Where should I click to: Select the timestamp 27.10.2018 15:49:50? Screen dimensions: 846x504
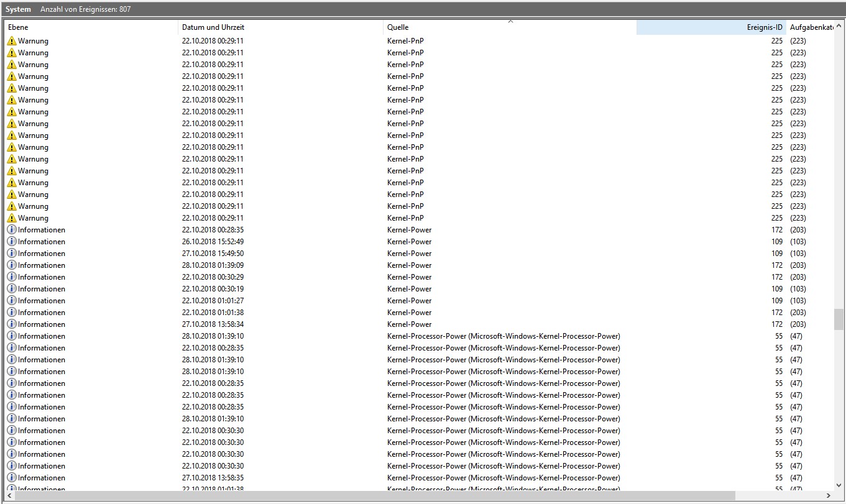click(213, 254)
